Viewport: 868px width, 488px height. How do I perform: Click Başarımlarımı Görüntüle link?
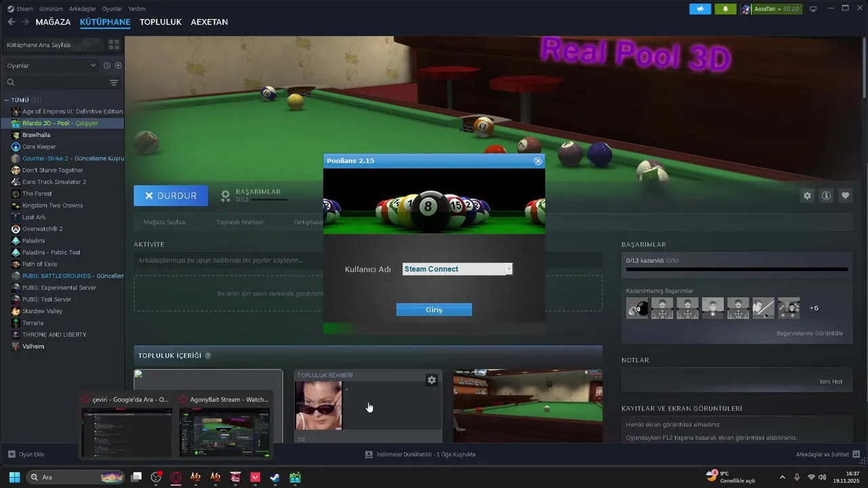pos(810,333)
